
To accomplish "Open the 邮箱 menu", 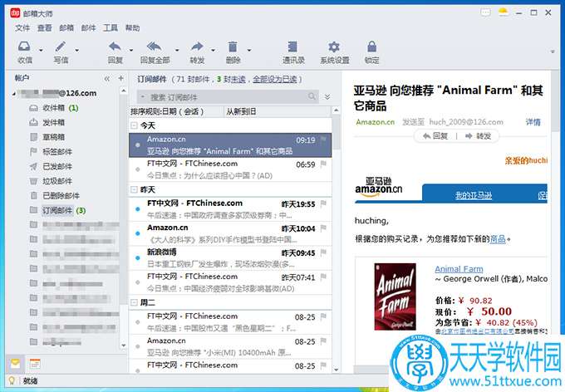I will click(66, 27).
